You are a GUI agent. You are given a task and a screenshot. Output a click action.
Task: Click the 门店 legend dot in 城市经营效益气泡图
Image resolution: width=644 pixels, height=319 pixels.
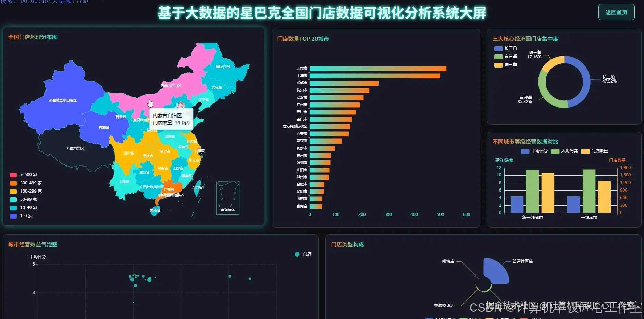tap(297, 254)
